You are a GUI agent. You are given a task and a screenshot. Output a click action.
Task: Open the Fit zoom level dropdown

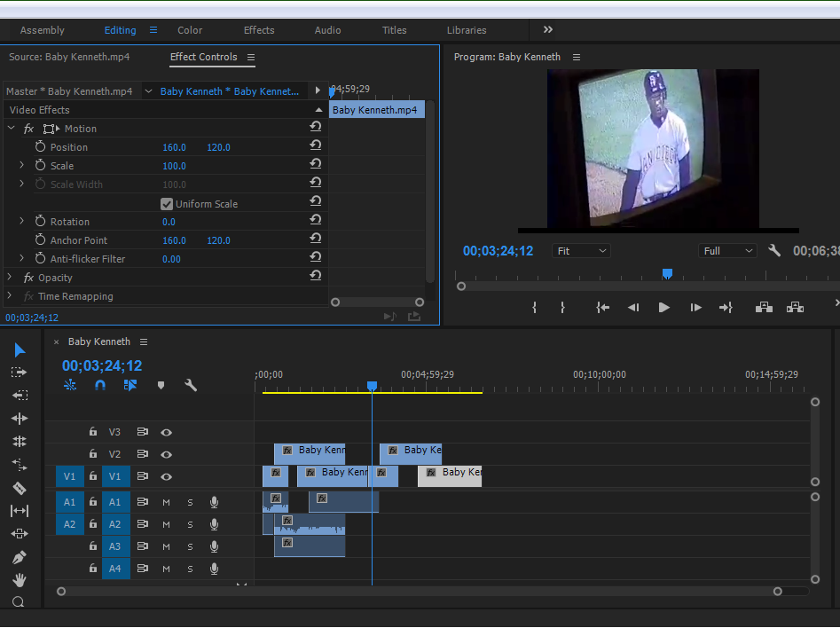581,251
